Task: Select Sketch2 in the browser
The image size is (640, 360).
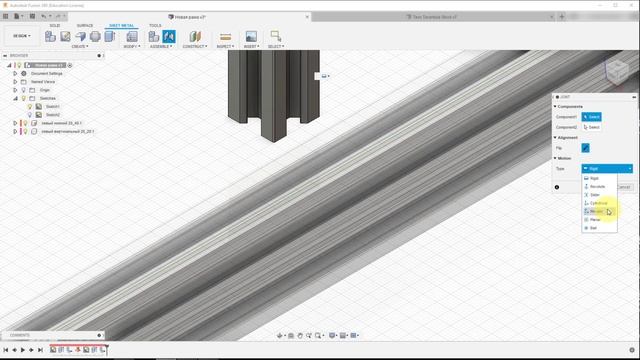Action: coord(53,115)
